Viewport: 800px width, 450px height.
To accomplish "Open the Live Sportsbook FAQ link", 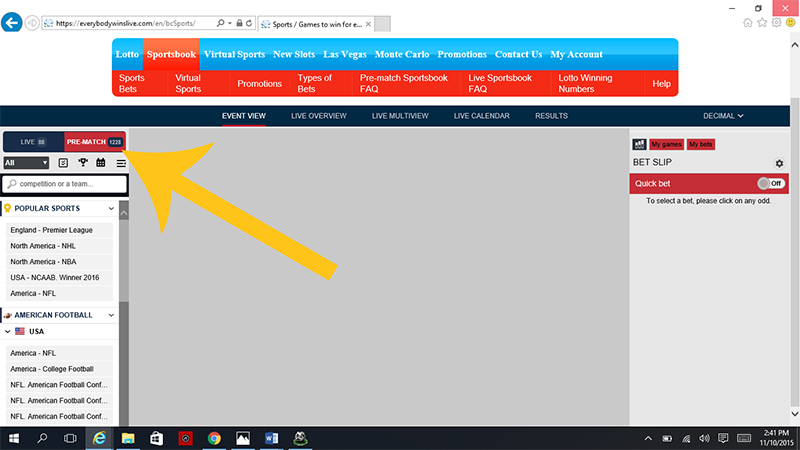I will pos(500,83).
